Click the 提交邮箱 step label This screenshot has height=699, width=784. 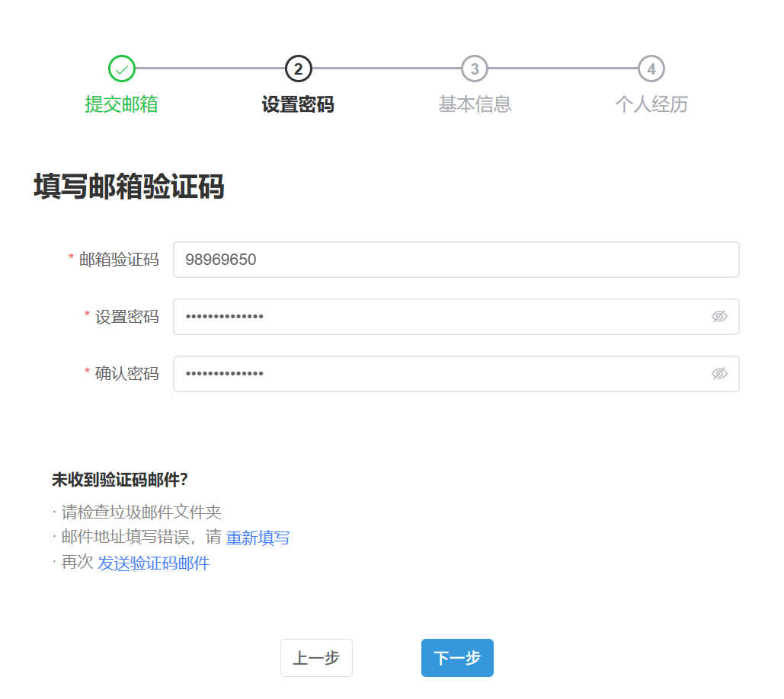pyautogui.click(x=122, y=104)
